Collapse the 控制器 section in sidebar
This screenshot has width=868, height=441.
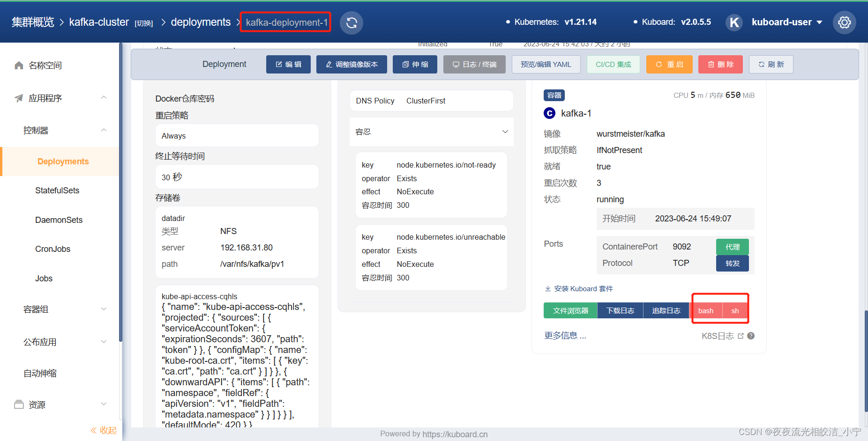pos(104,130)
